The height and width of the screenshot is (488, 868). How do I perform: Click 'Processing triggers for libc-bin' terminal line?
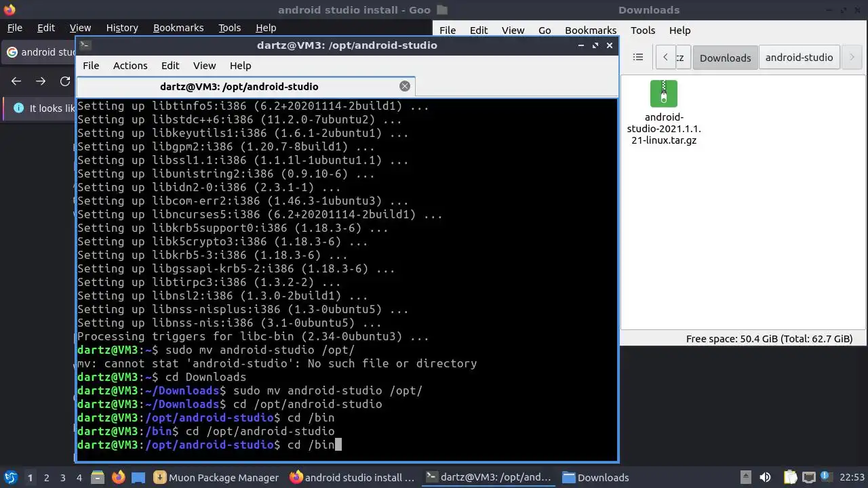pyautogui.click(x=253, y=336)
